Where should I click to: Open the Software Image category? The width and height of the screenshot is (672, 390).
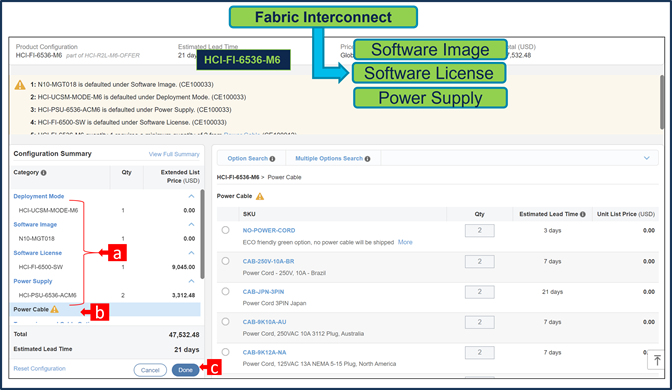pos(35,225)
